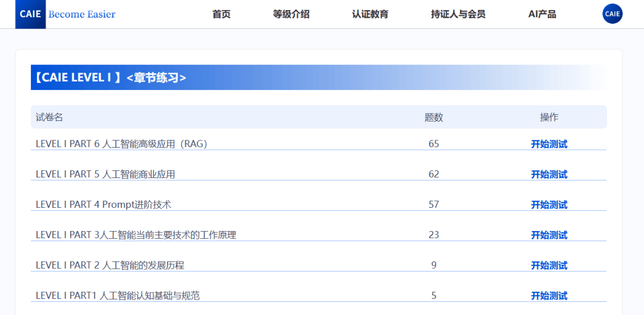Click the CAIE logo in the top-left
This screenshot has width=644, height=315.
[x=30, y=14]
